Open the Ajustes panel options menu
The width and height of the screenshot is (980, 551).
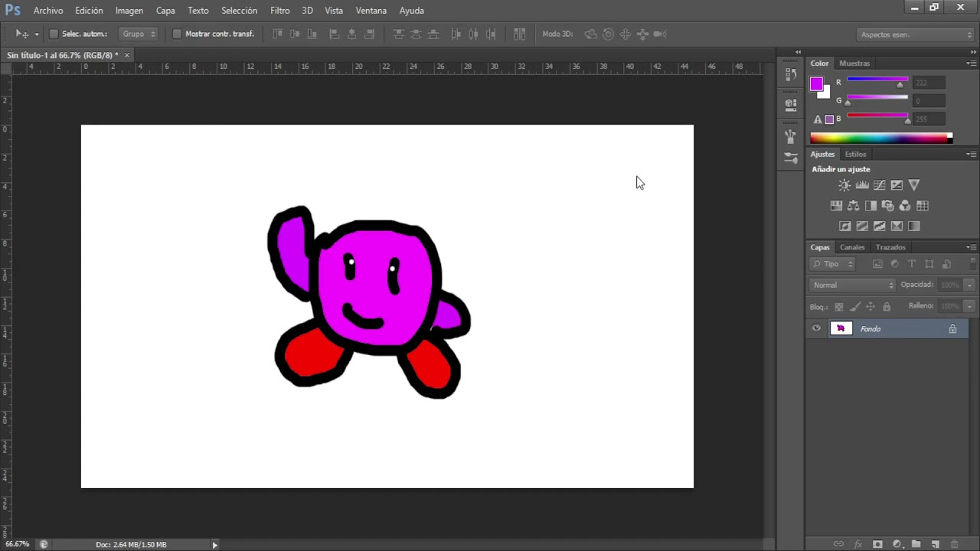coord(971,155)
